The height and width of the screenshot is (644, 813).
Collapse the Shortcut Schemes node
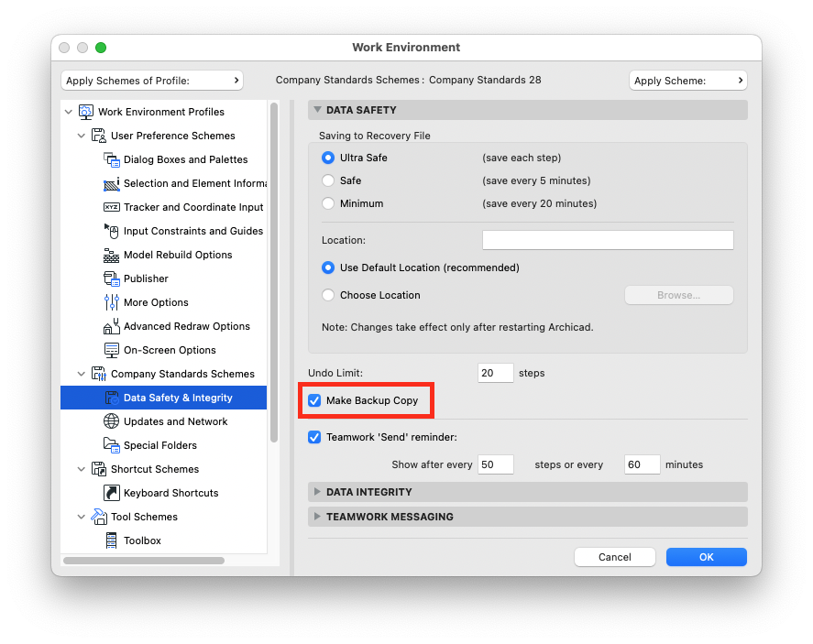[82, 469]
